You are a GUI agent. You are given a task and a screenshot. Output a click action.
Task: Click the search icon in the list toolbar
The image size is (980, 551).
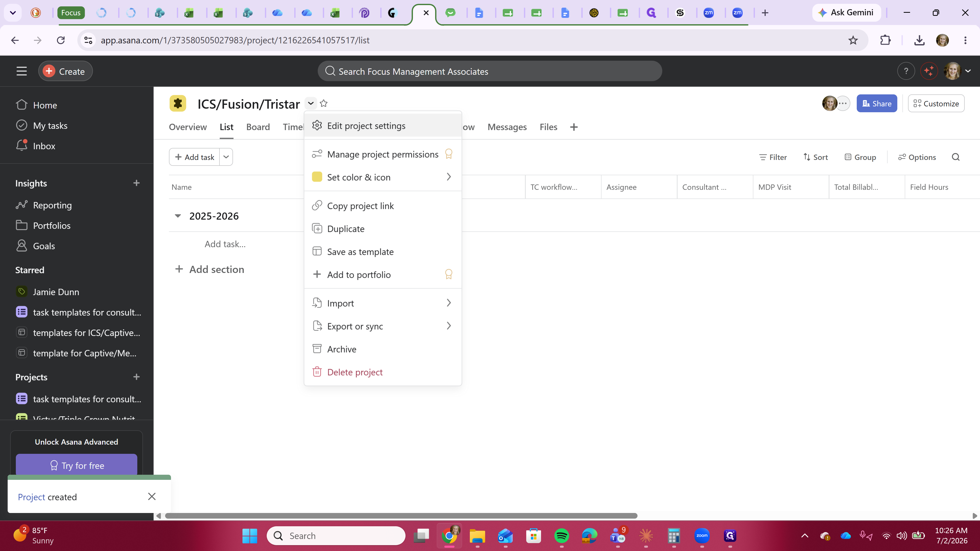[956, 157]
